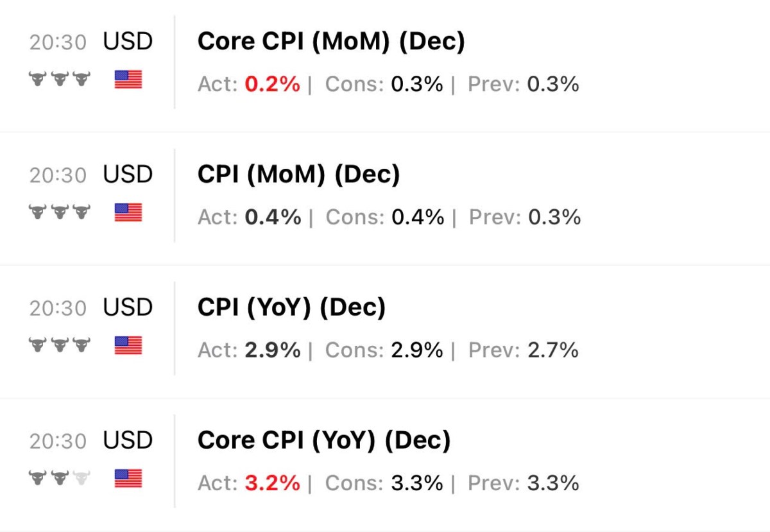Tap the bull importance icons for CPI (YoY)
Screen dimensions: 770x532
pos(60,346)
